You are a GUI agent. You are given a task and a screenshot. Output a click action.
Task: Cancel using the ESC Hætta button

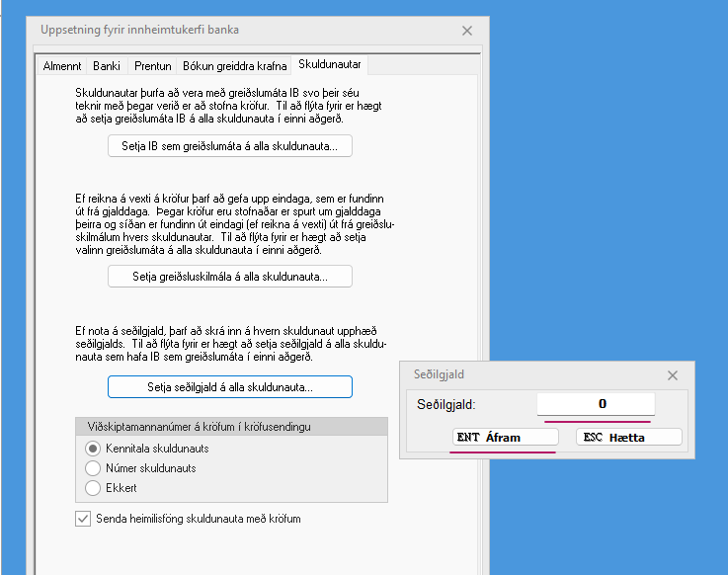(x=629, y=437)
